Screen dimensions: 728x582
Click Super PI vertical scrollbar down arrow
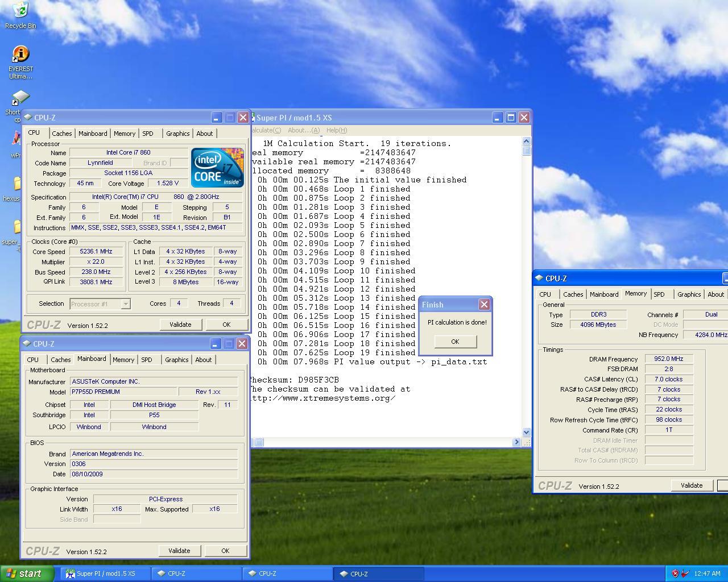[526, 432]
